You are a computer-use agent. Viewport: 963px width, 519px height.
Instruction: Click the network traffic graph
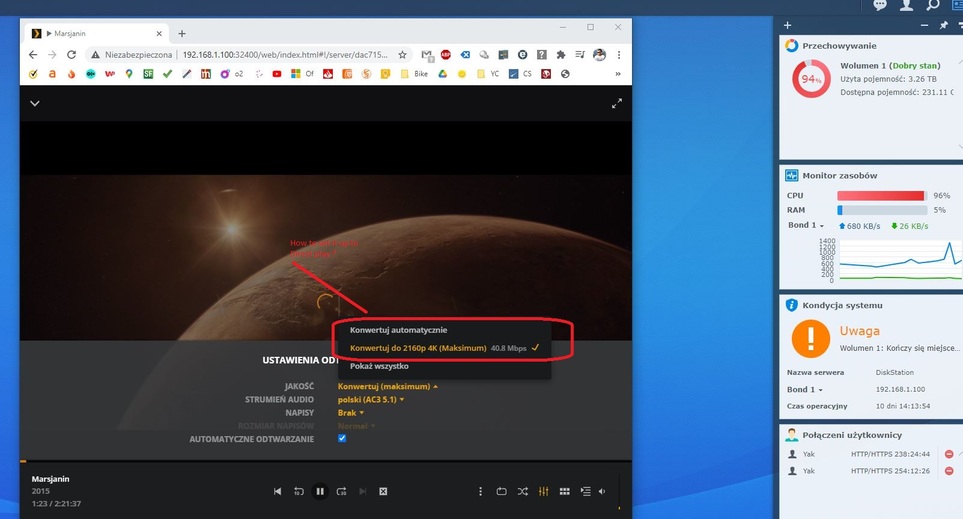[x=900, y=261]
